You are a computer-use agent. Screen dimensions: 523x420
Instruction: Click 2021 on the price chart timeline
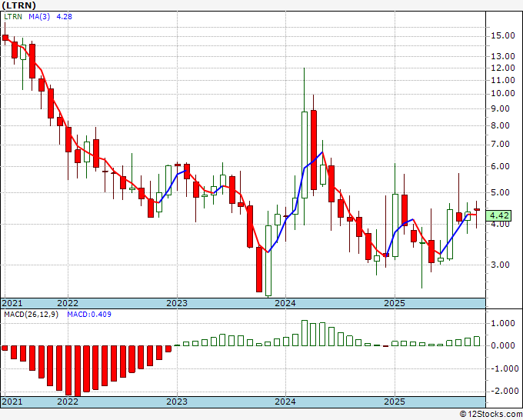click(12, 303)
